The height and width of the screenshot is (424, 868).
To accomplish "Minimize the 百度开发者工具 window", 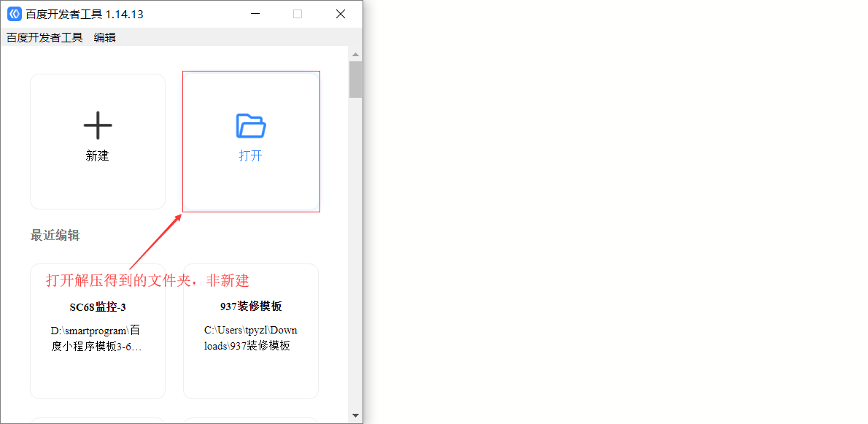I will pos(255,14).
